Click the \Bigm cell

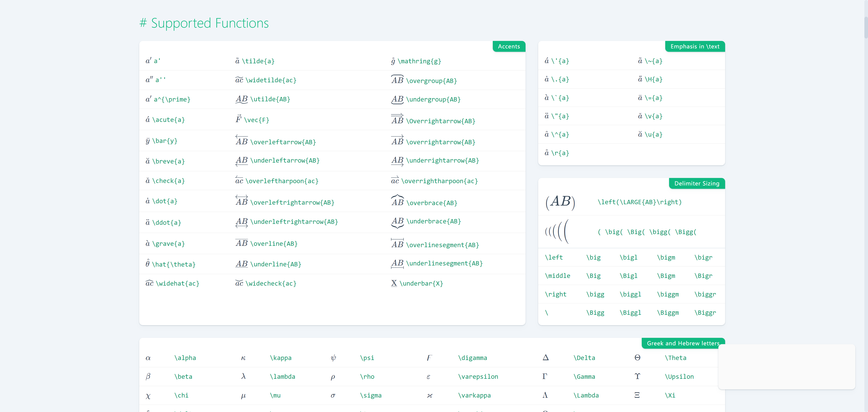click(x=666, y=276)
